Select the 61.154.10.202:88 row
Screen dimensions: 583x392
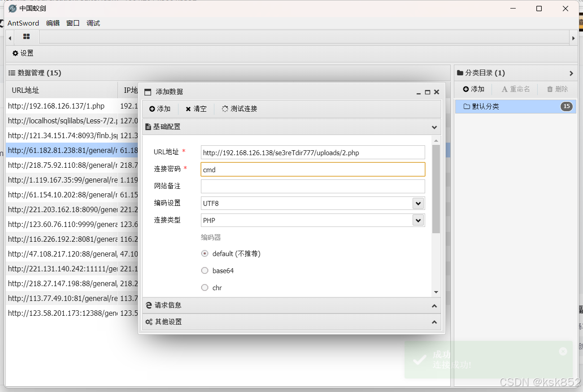coord(72,195)
